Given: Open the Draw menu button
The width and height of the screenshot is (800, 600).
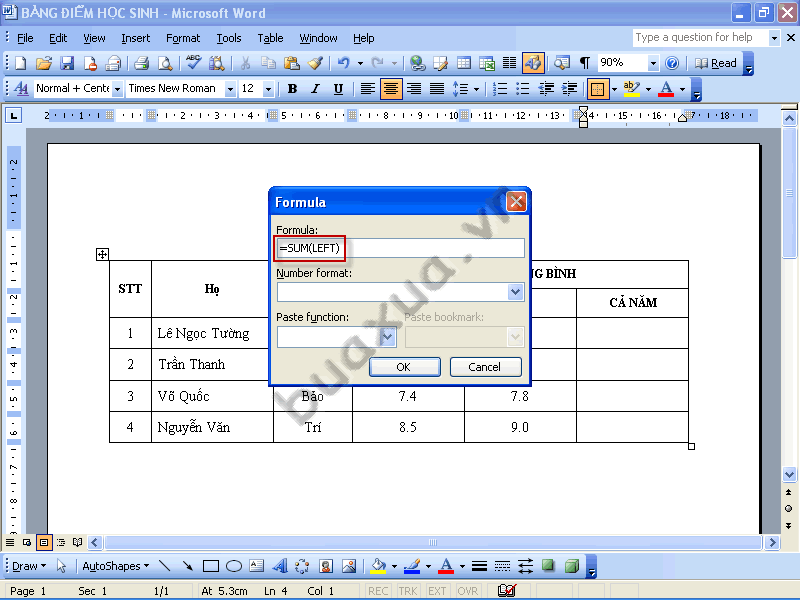Looking at the screenshot, I should [x=29, y=566].
